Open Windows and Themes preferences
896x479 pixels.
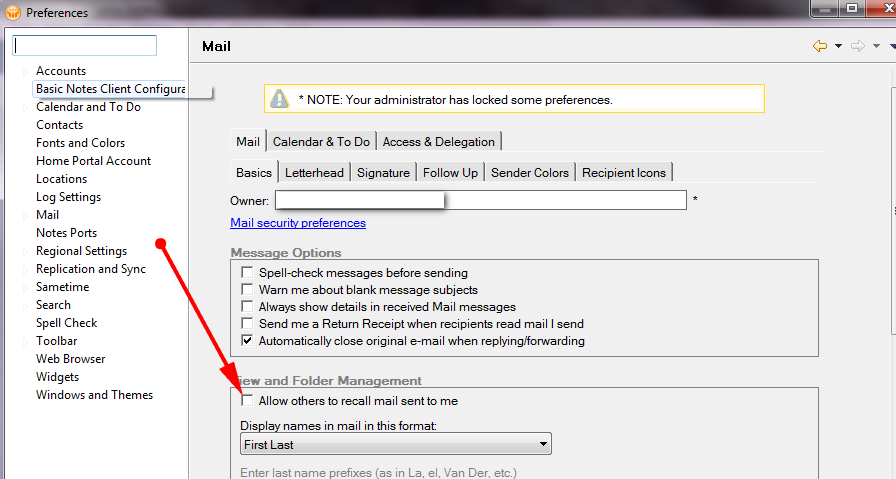(94, 395)
